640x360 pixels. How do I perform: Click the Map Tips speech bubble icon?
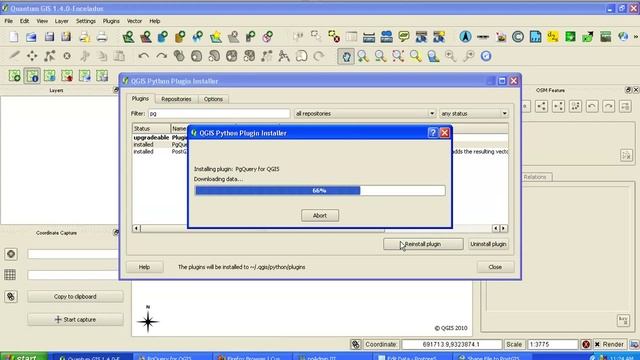pyautogui.click(x=404, y=37)
